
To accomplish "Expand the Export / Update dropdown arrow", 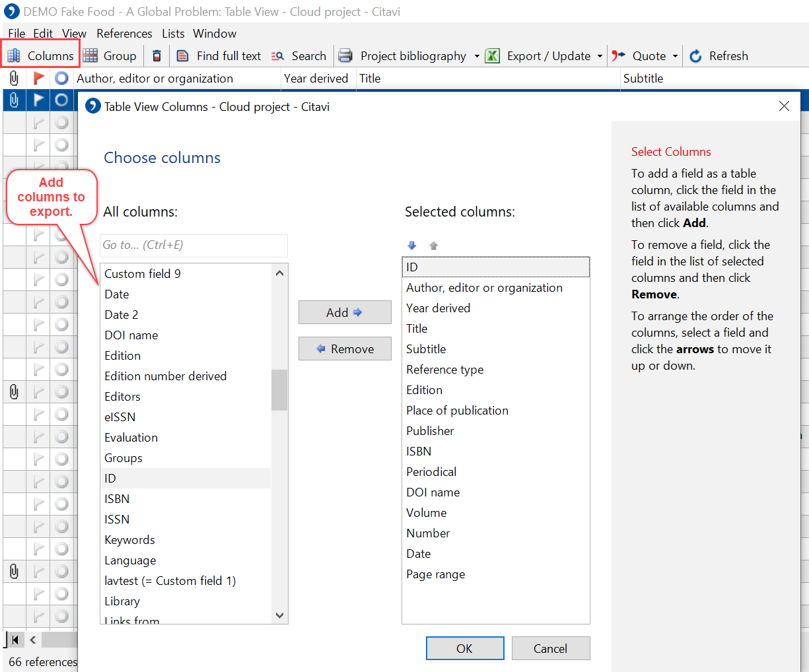I will coord(600,56).
